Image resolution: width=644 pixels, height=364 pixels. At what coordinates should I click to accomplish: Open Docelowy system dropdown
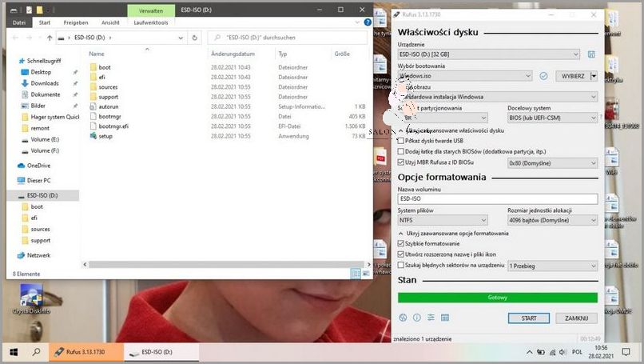pyautogui.click(x=552, y=118)
